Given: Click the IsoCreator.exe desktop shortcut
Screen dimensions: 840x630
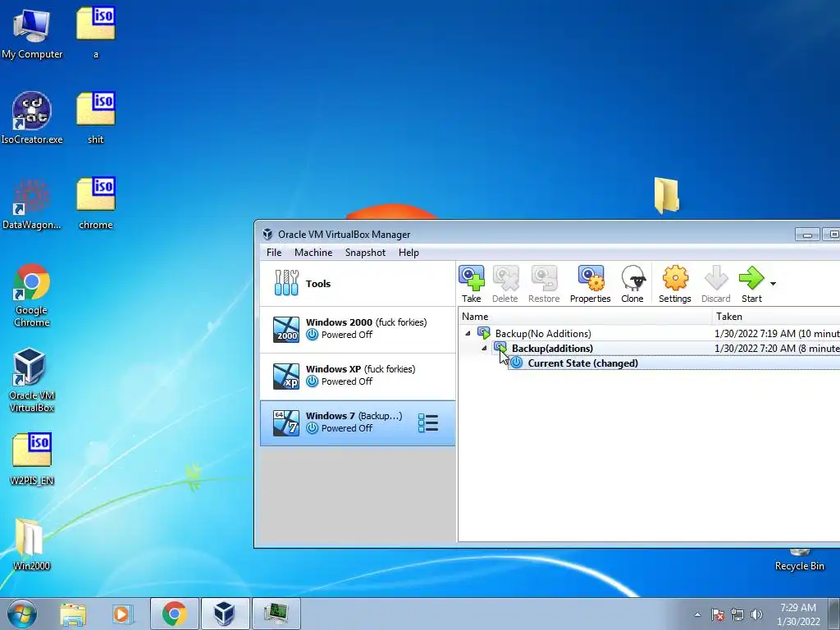Looking at the screenshot, I should point(32,118).
